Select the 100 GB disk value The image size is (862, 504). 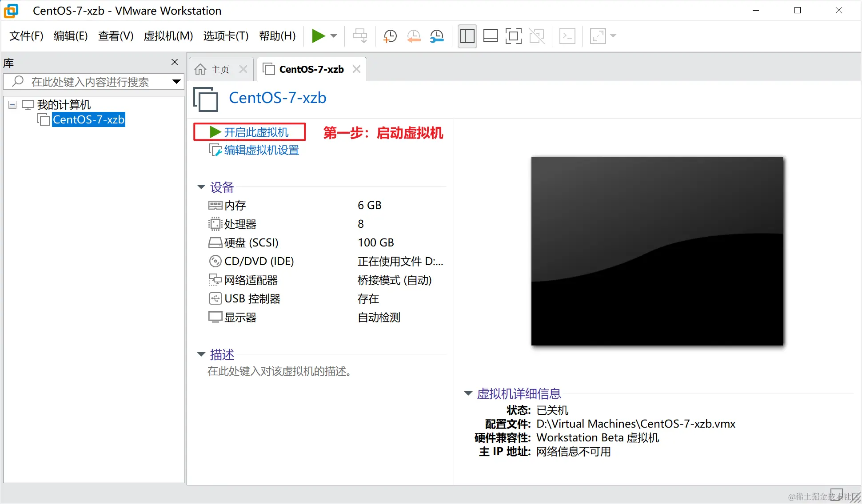point(376,242)
